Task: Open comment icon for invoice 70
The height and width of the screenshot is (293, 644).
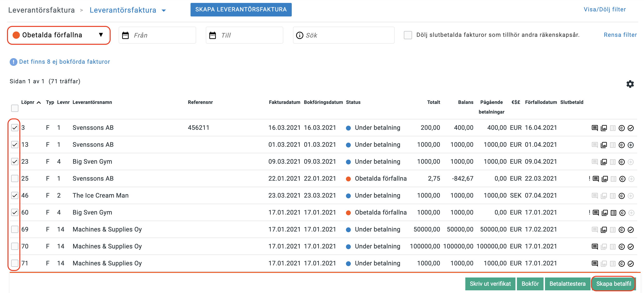Action: pyautogui.click(x=595, y=247)
